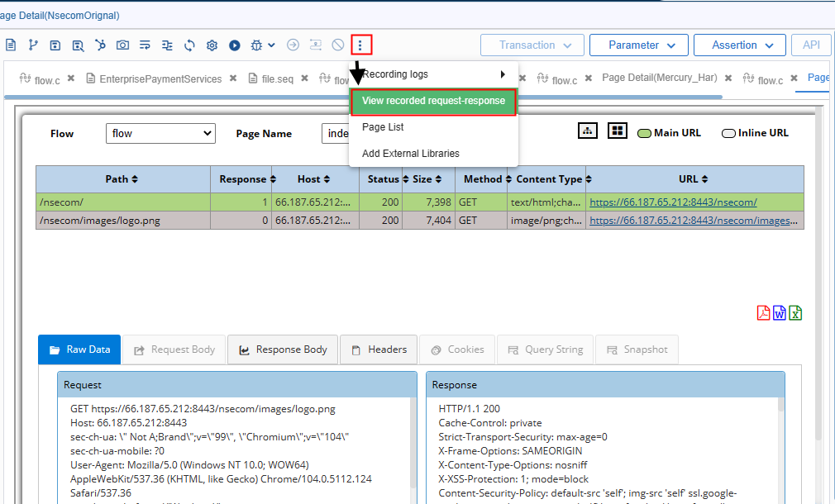Click the circled right-arrow step icon
The height and width of the screenshot is (504, 835).
tap(293, 45)
